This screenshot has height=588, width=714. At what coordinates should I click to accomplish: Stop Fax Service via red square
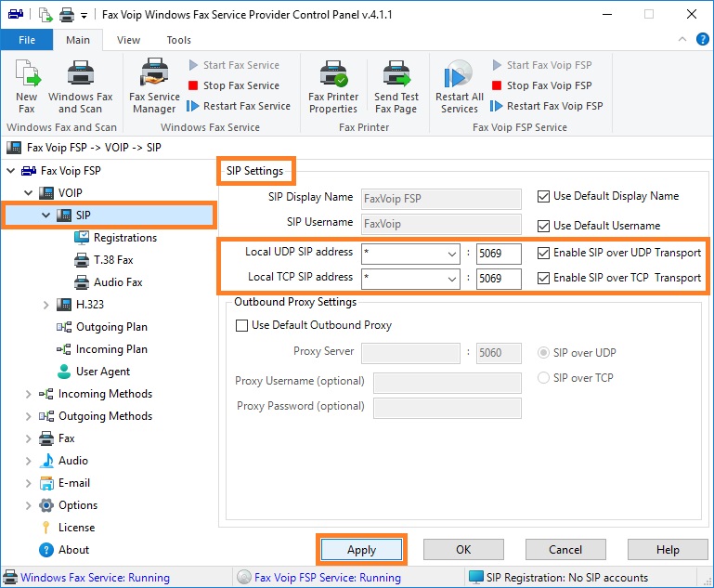coord(193,85)
